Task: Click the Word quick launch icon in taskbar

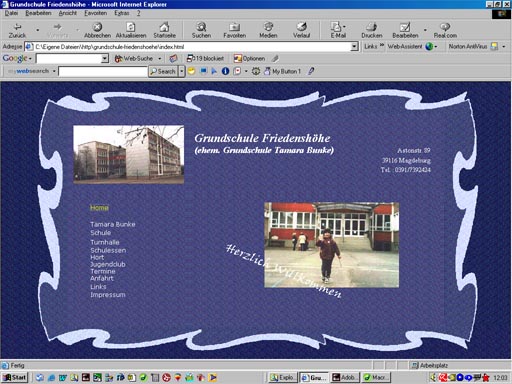Action: pyautogui.click(x=63, y=377)
